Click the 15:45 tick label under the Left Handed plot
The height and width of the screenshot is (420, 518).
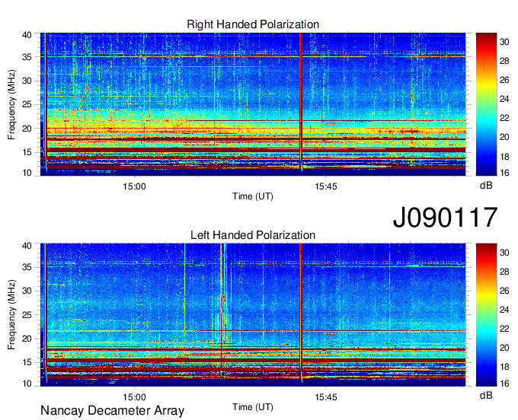coord(326,397)
